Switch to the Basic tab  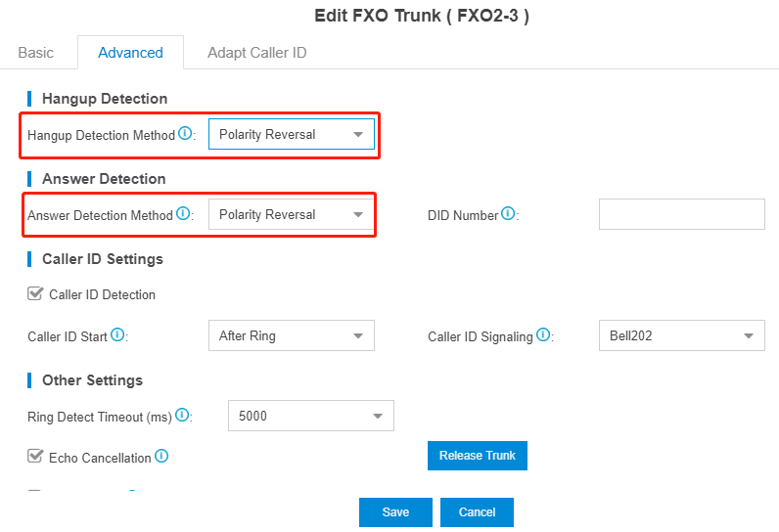point(36,53)
